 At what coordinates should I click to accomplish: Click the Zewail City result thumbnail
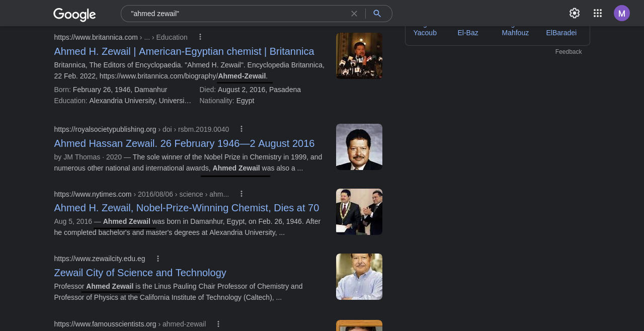(x=359, y=277)
